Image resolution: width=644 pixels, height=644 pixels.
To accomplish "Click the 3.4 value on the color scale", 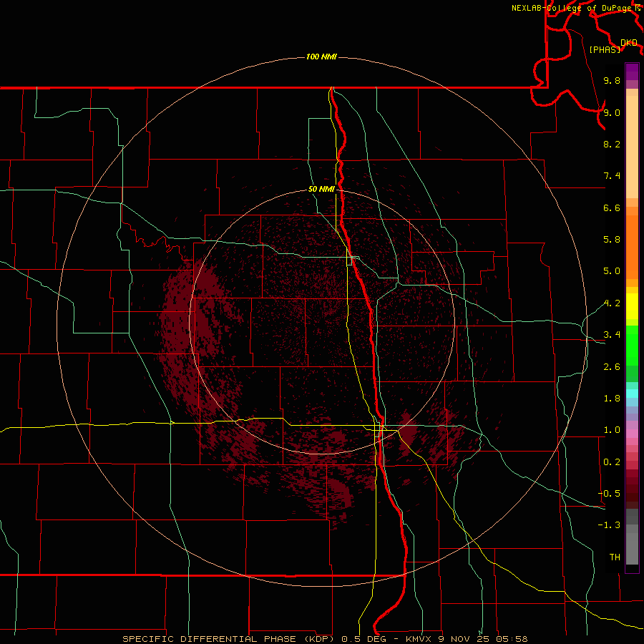I will pos(612,335).
